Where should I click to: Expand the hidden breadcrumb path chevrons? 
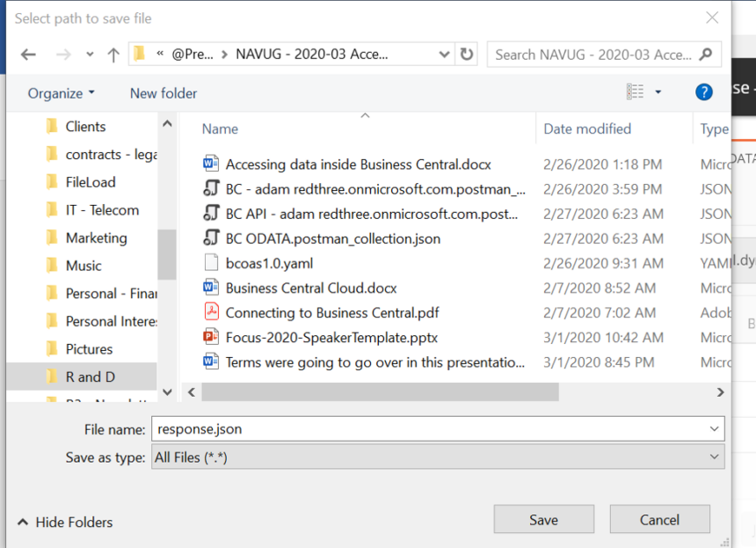coord(160,54)
